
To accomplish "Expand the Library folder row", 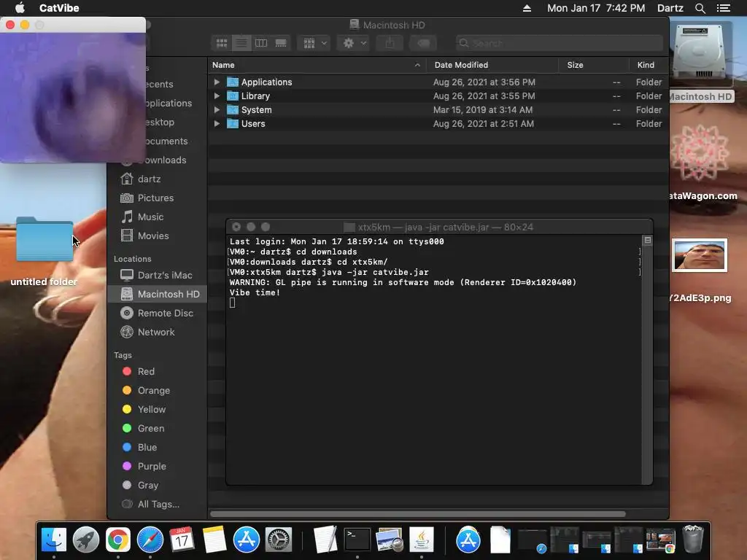I will (x=217, y=96).
